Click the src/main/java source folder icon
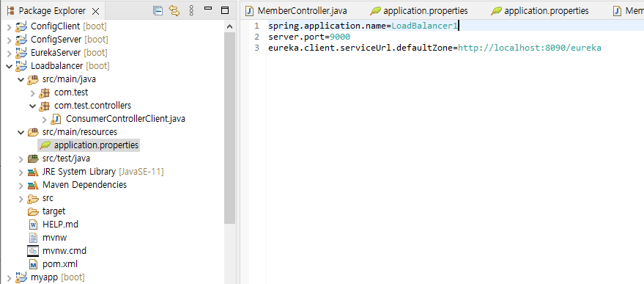 point(33,79)
